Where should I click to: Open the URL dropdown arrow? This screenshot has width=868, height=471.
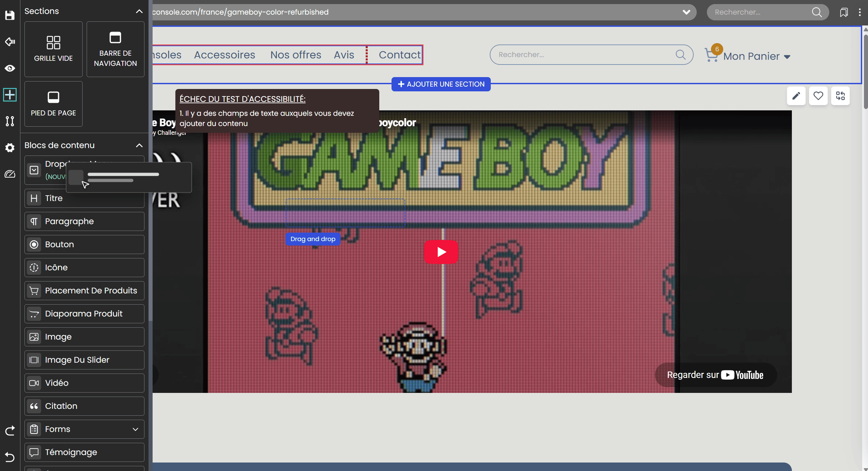pos(686,12)
